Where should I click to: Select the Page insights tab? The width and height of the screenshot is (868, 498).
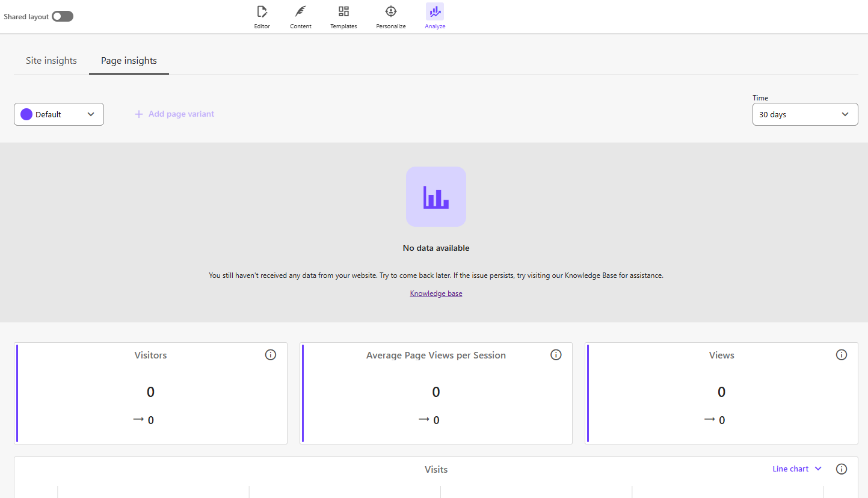129,61
